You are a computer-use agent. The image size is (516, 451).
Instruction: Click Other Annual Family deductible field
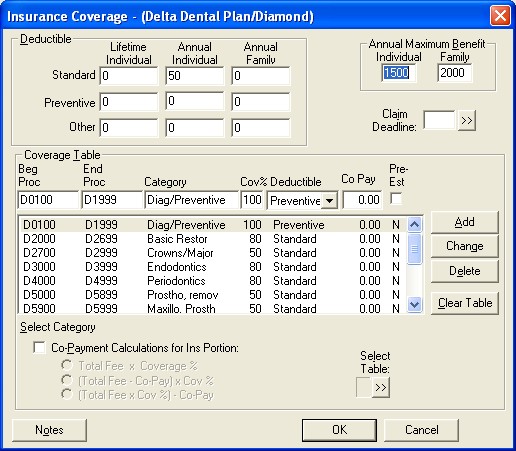pyautogui.click(x=261, y=127)
